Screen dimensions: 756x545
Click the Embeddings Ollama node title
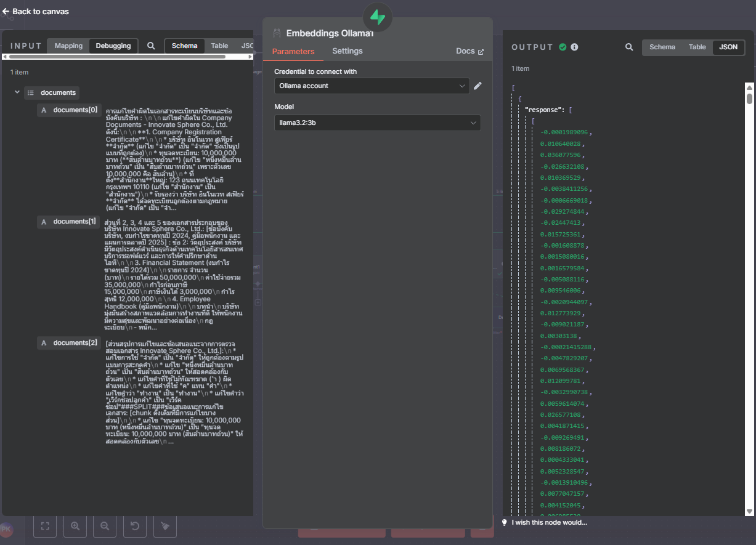[330, 33]
